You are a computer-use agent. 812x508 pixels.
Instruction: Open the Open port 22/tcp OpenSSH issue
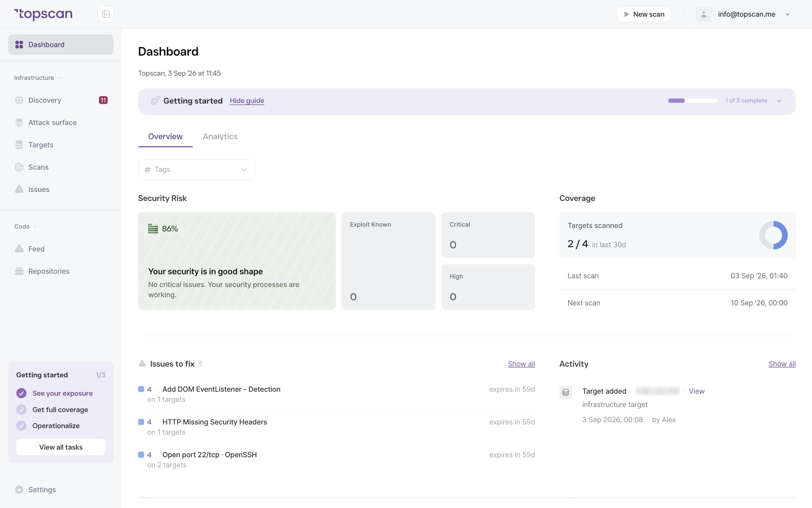337,459
